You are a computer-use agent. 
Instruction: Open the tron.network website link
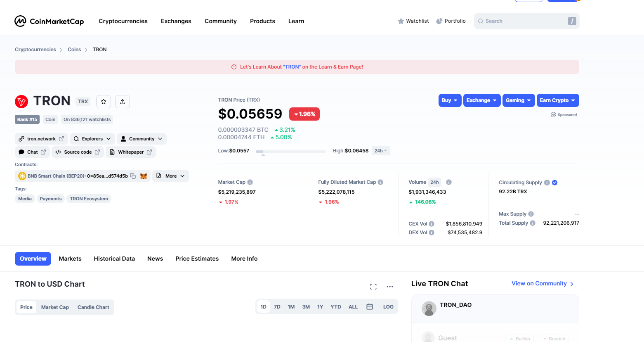click(41, 139)
